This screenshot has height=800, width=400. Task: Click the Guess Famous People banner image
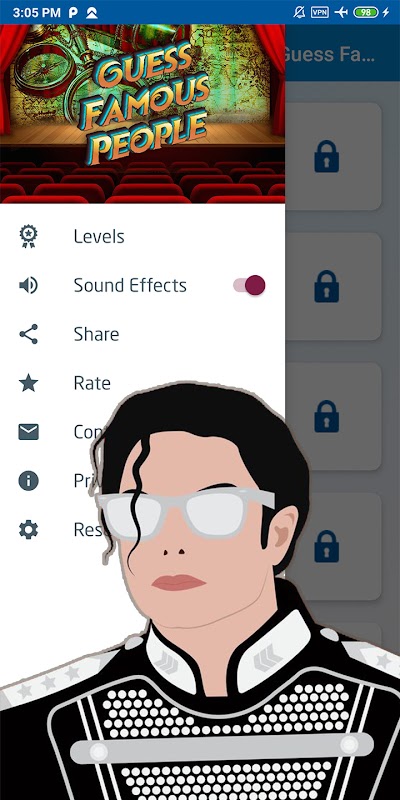(142, 114)
